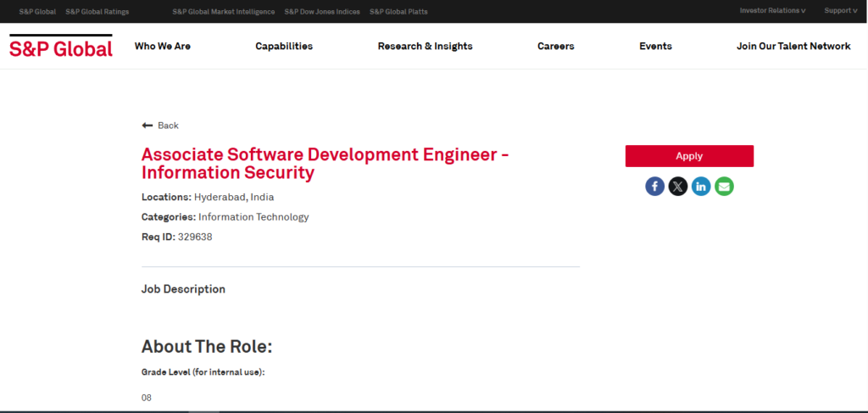Open Research & Insights menu
This screenshot has height=413, width=868.
(x=426, y=47)
